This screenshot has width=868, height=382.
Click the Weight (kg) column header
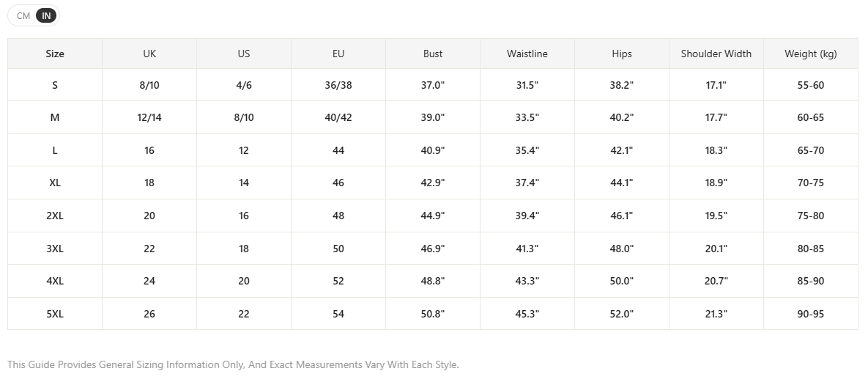[810, 54]
